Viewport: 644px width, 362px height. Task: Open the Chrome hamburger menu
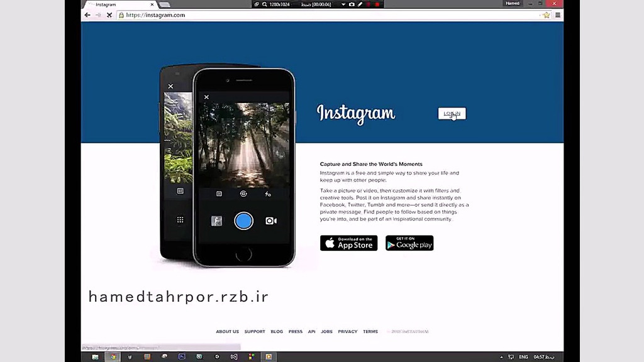tap(558, 15)
